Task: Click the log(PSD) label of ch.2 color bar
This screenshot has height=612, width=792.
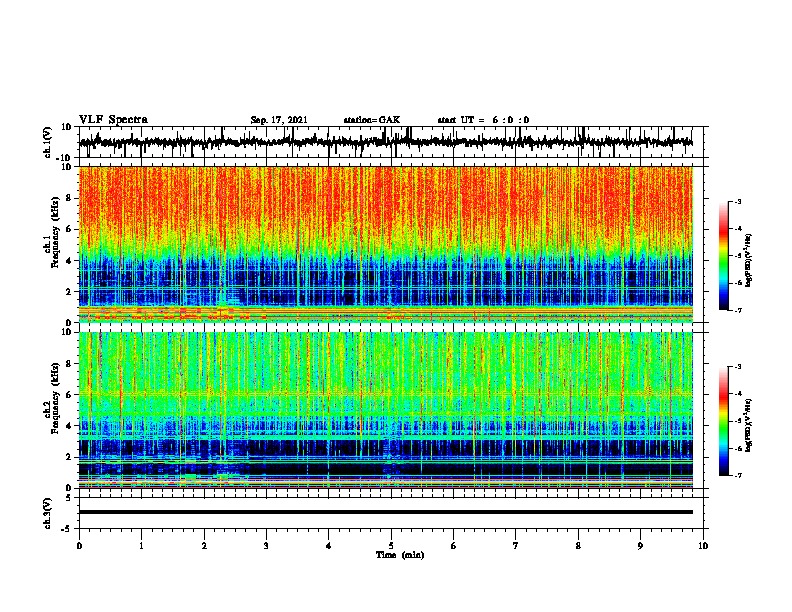Action: (x=748, y=426)
